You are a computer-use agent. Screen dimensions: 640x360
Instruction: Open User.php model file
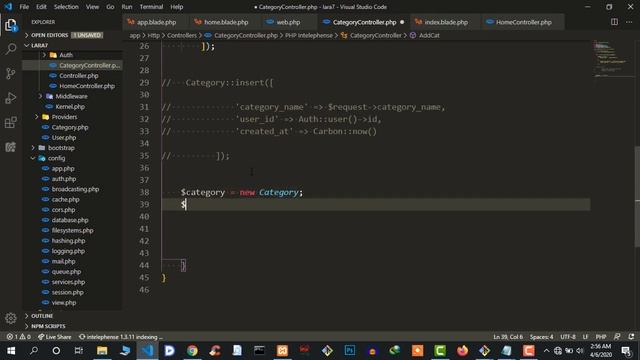point(64,138)
